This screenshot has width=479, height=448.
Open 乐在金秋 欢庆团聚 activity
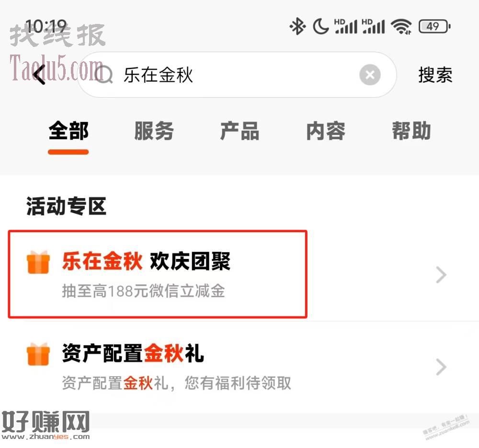point(146,261)
